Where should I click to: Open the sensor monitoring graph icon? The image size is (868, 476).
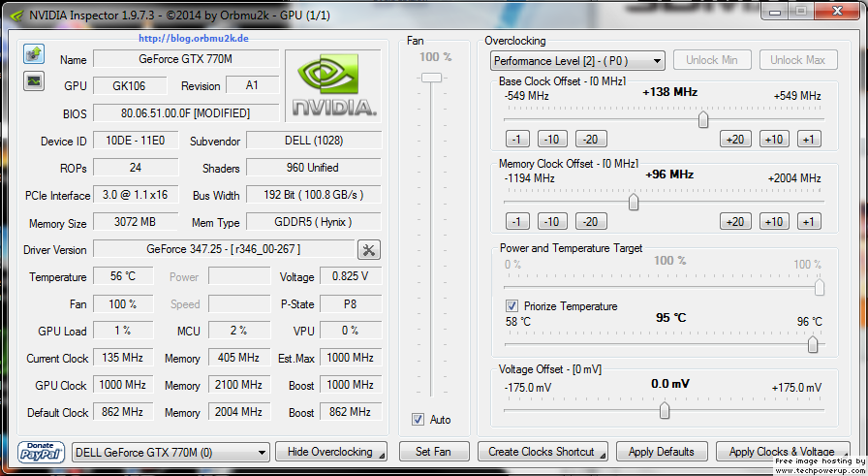click(x=34, y=80)
